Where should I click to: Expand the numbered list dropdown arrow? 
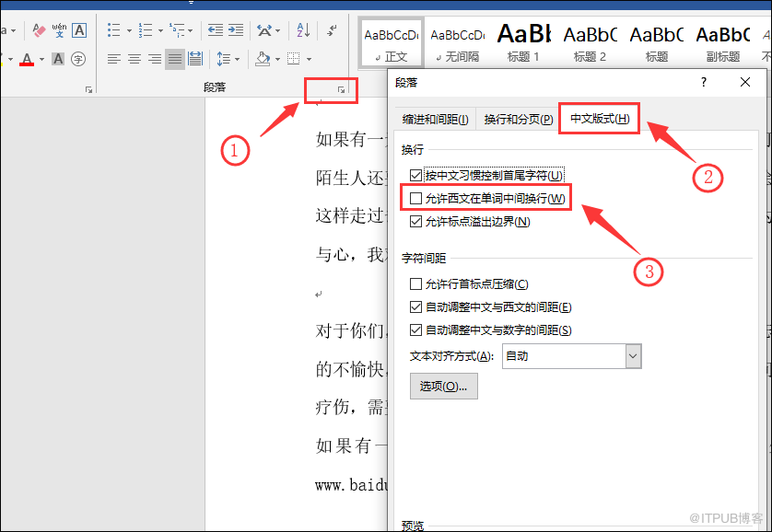point(160,31)
